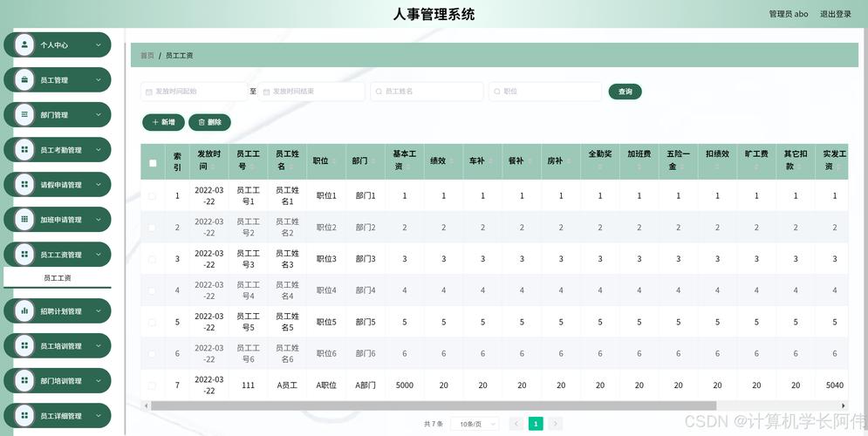Open 员工培训管理 menu label
This screenshot has width=868, height=436.
tap(60, 346)
